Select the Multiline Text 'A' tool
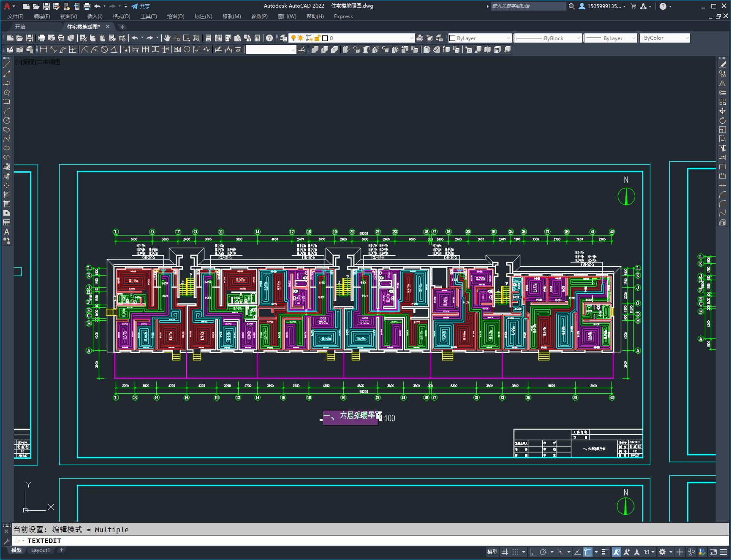 (7, 232)
